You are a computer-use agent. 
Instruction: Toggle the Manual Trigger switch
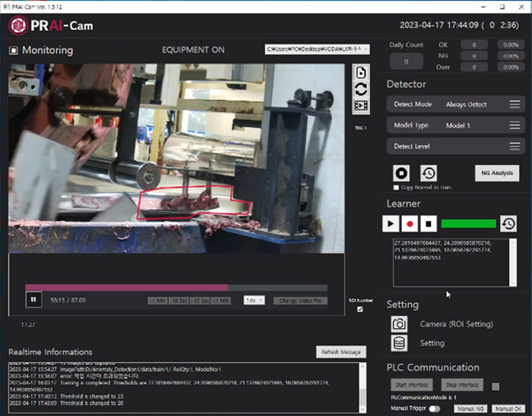pos(435,408)
